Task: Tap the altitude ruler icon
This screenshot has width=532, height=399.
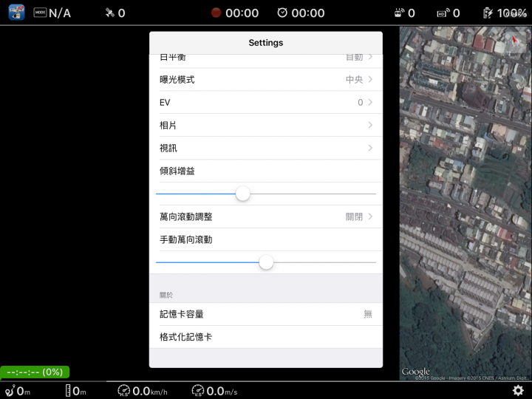Action: [x=68, y=391]
